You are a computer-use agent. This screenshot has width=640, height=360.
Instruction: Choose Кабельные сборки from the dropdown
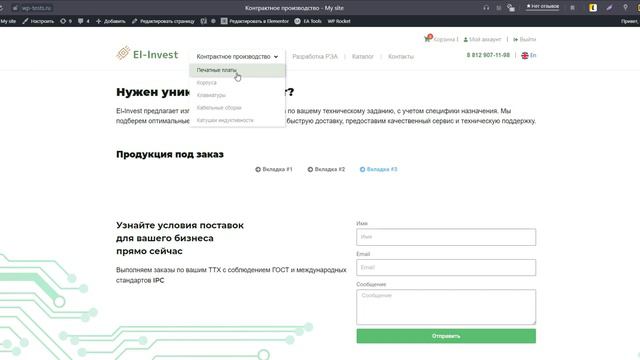pos(237,108)
